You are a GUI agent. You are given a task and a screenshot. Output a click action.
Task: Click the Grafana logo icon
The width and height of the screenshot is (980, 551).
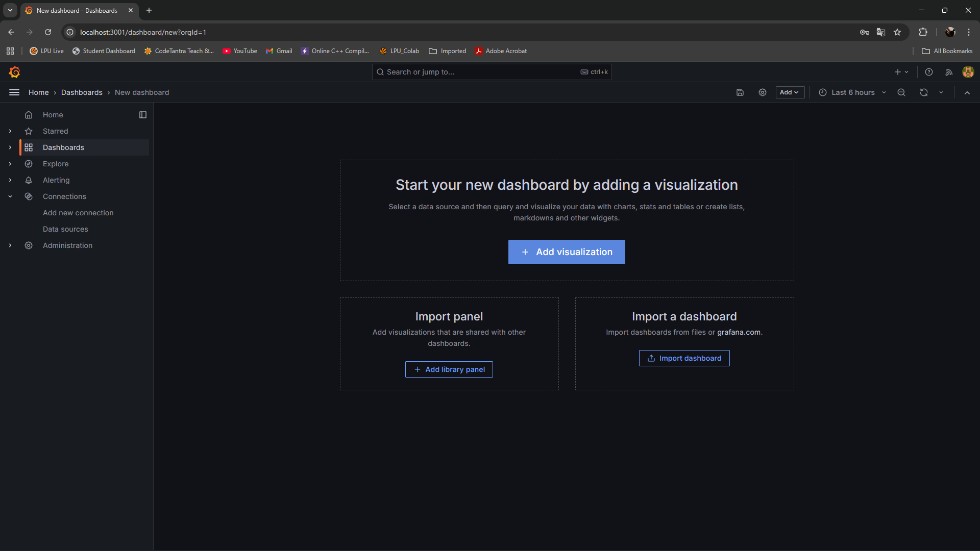coord(14,72)
